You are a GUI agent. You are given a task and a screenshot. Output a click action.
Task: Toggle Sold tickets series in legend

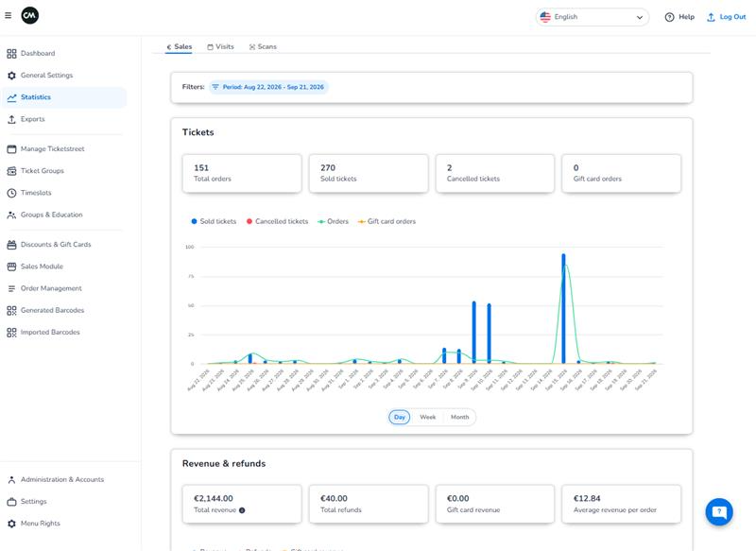(x=214, y=221)
